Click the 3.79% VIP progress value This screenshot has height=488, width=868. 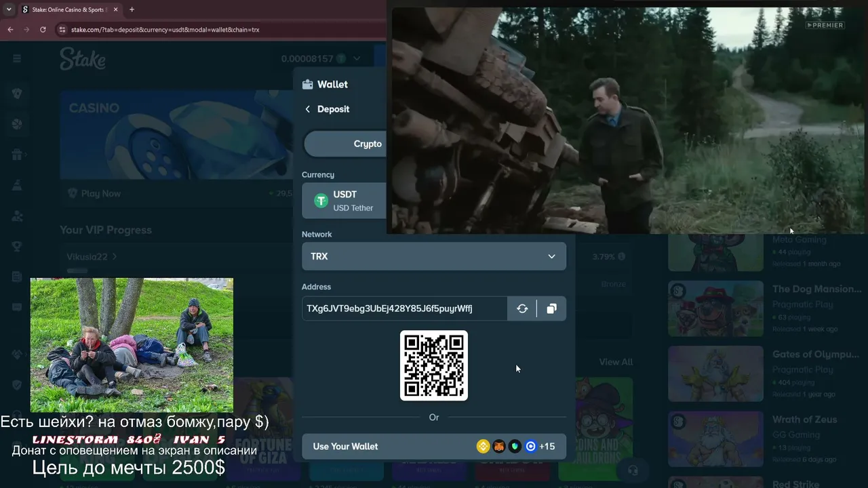click(603, 257)
